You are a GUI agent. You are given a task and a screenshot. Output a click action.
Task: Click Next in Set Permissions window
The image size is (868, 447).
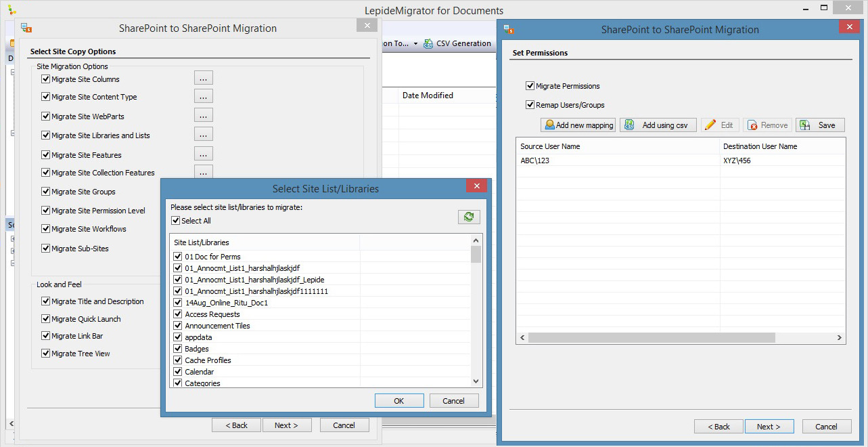(769, 427)
